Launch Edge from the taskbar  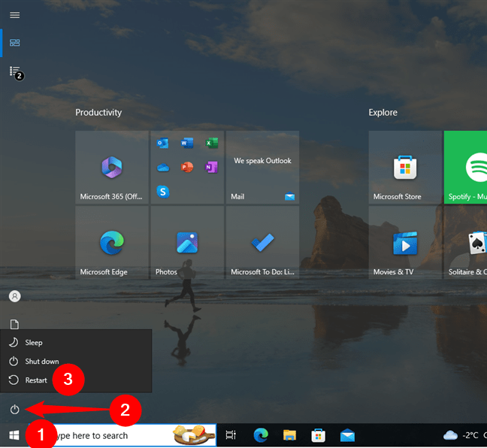coord(261,435)
